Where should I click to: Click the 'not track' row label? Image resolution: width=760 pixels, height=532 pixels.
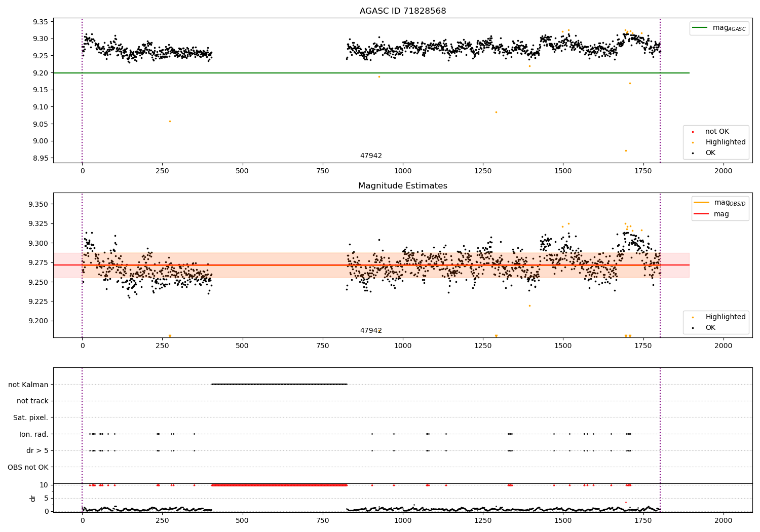[x=32, y=401]
